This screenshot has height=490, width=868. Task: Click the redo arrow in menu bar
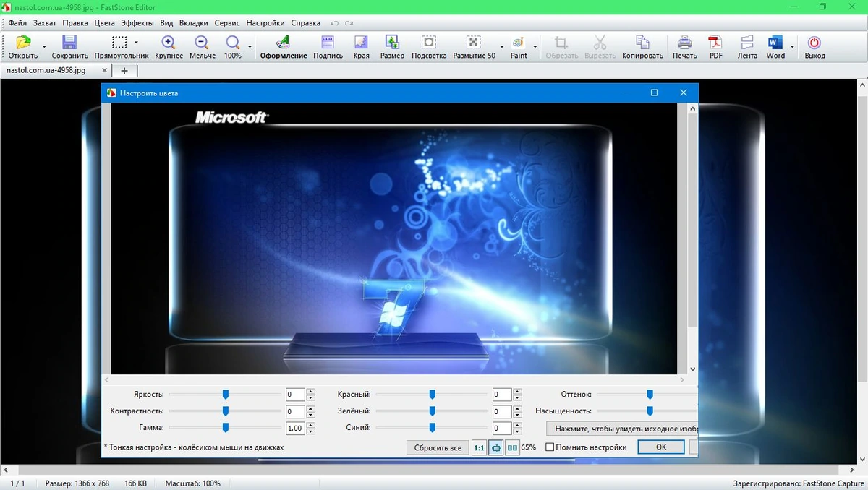click(349, 23)
